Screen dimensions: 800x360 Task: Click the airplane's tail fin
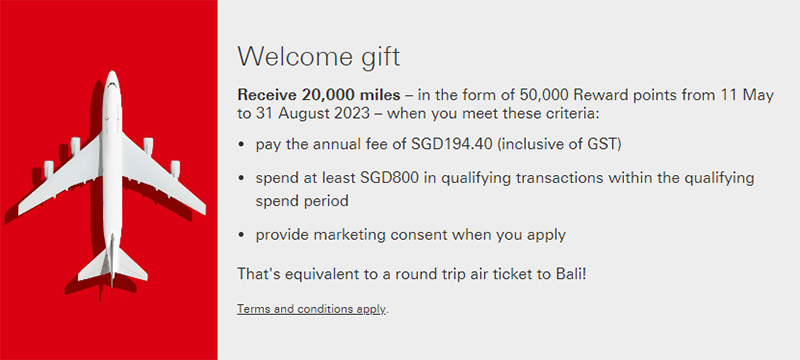click(113, 263)
